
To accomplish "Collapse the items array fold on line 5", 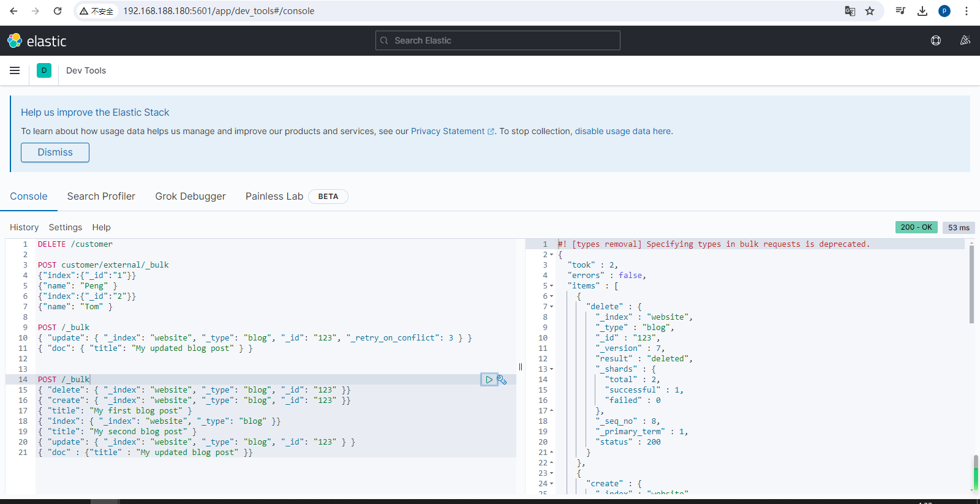I will pyautogui.click(x=551, y=286).
